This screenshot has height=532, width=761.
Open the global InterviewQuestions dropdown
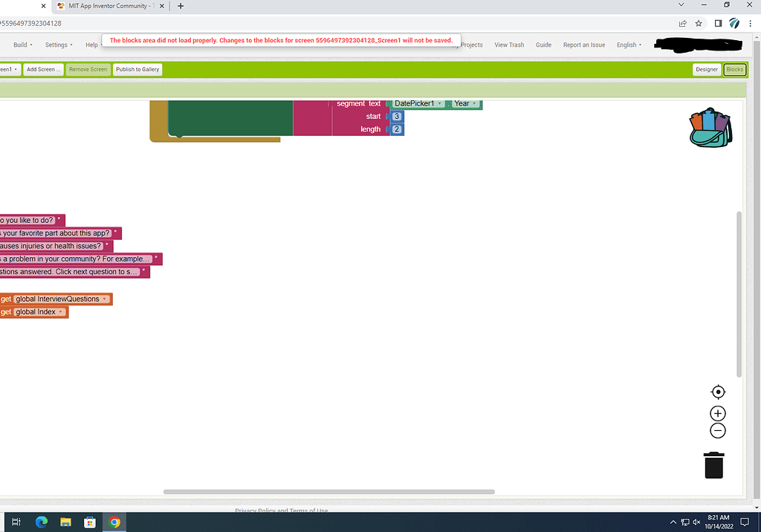point(103,299)
